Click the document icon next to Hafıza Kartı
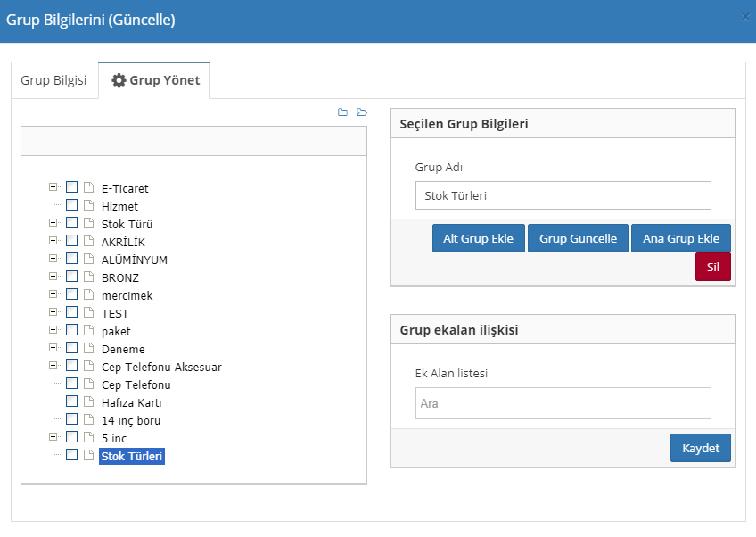This screenshot has width=756, height=537. pyautogui.click(x=88, y=402)
